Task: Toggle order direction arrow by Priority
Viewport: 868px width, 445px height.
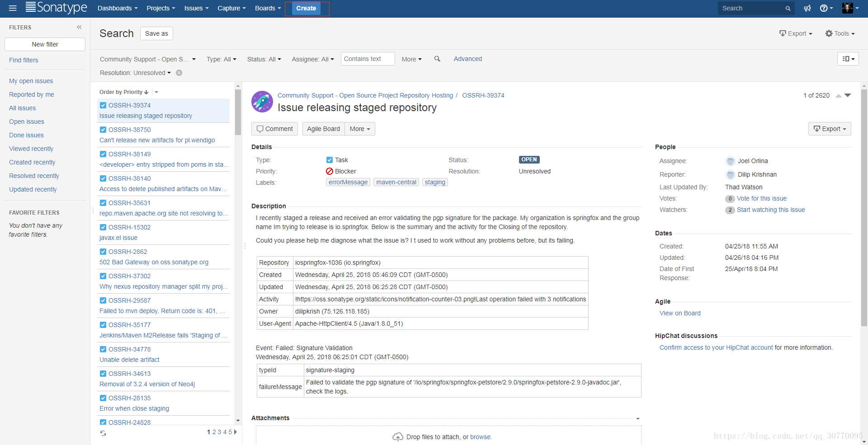Action: point(146,92)
